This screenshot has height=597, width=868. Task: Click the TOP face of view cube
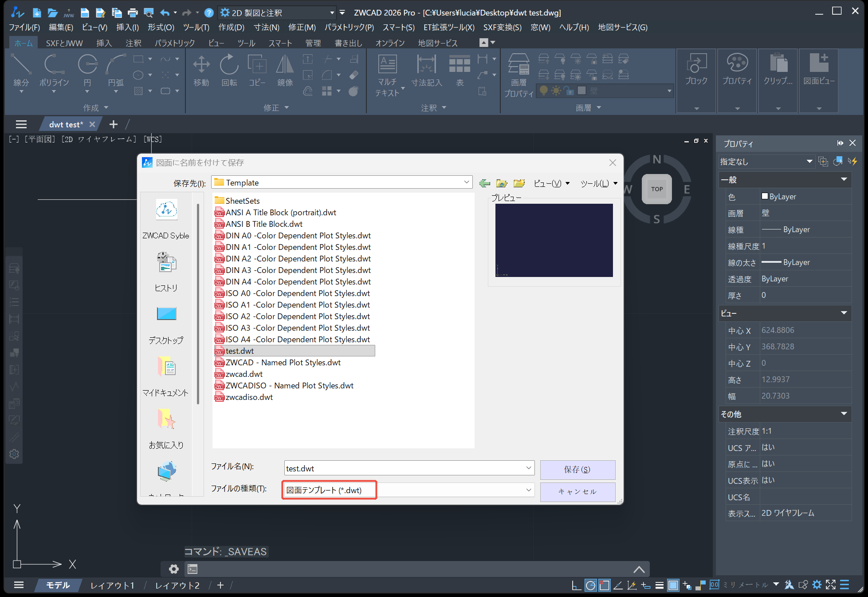657,189
